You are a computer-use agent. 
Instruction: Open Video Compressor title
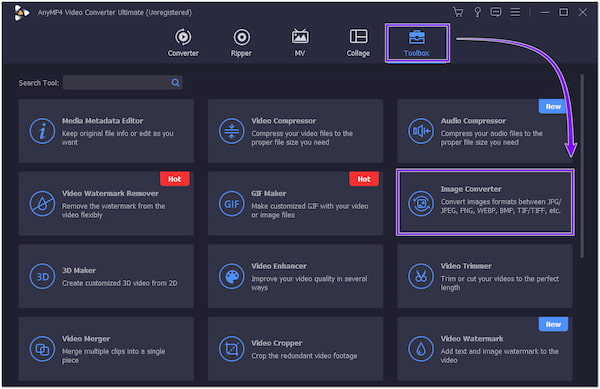click(284, 121)
